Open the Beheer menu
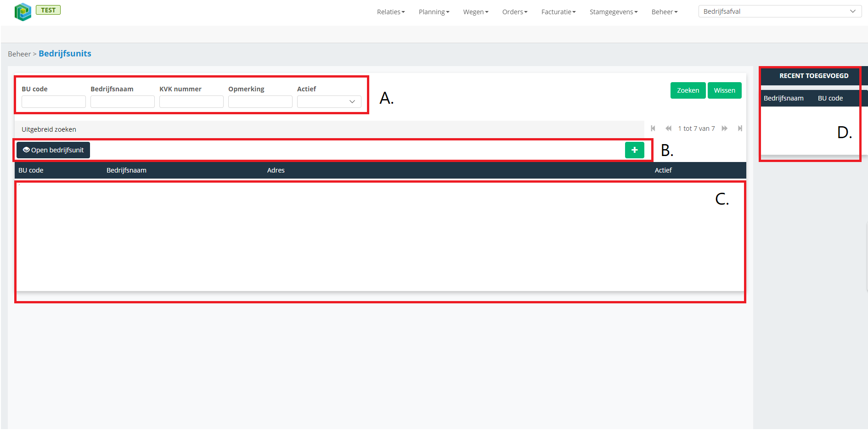Screen dimensions: 868x447 point(665,12)
